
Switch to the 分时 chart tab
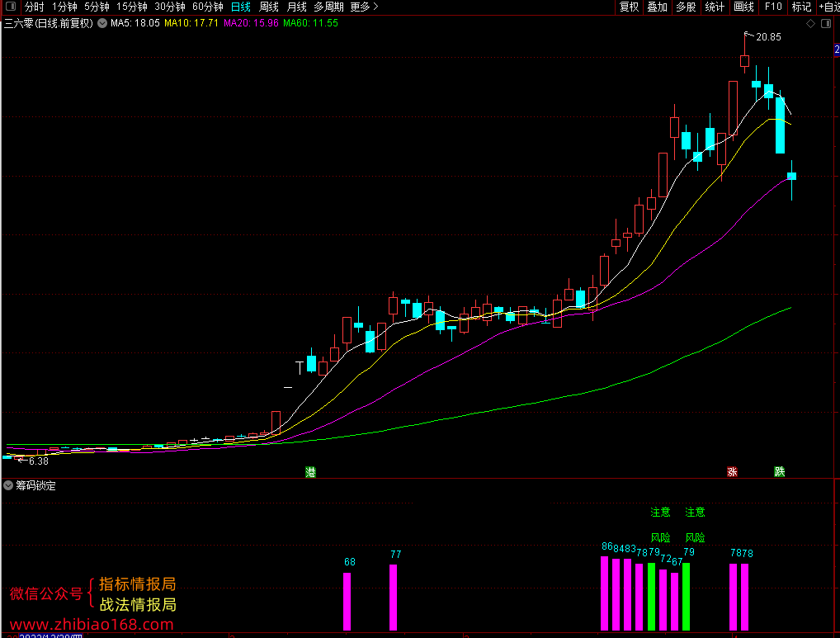[x=35, y=7]
